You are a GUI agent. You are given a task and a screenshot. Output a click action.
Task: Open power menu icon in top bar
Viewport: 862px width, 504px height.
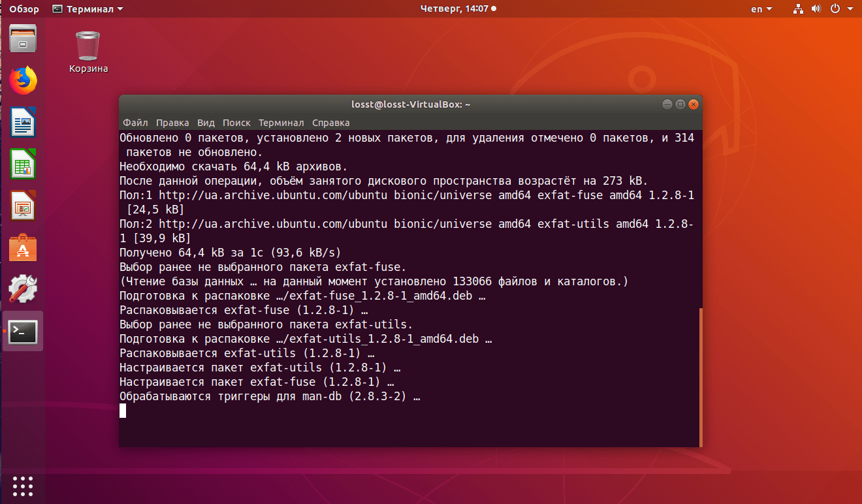[835, 9]
